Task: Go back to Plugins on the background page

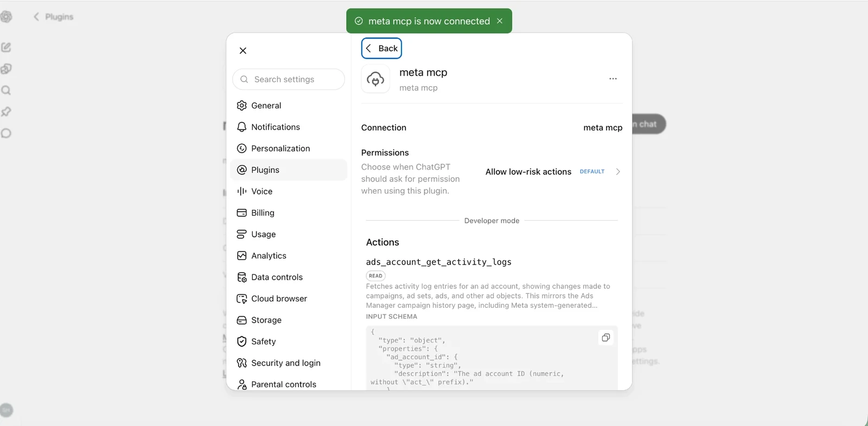Action: click(x=54, y=17)
